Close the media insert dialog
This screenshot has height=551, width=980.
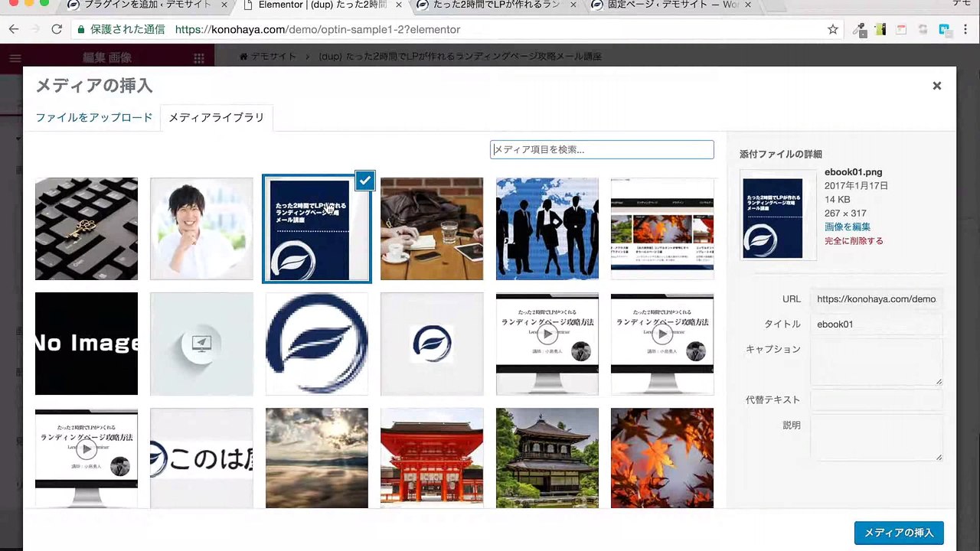(x=936, y=86)
